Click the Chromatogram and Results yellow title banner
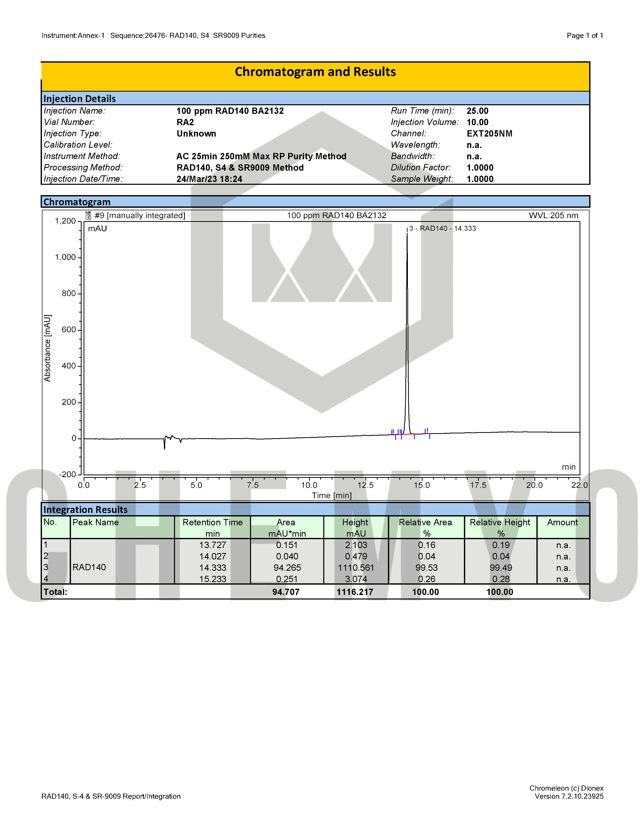Screen dimensions: 644x833 pyautogui.click(x=315, y=72)
